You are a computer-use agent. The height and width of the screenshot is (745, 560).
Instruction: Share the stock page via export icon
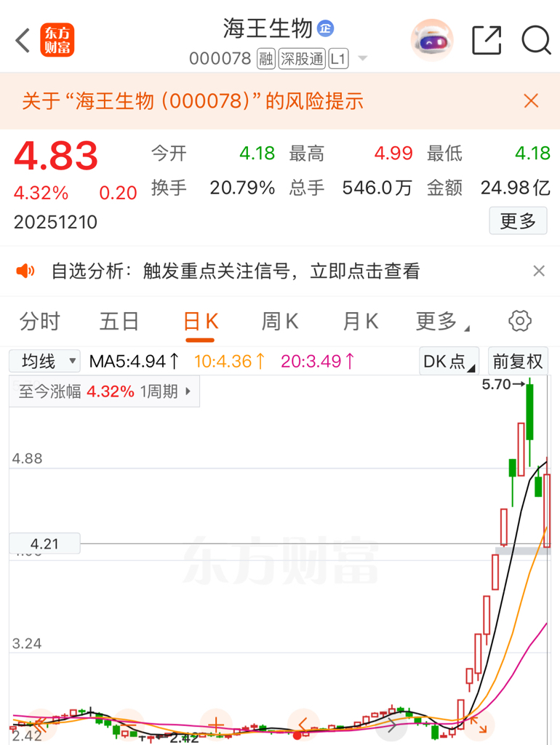(x=487, y=41)
